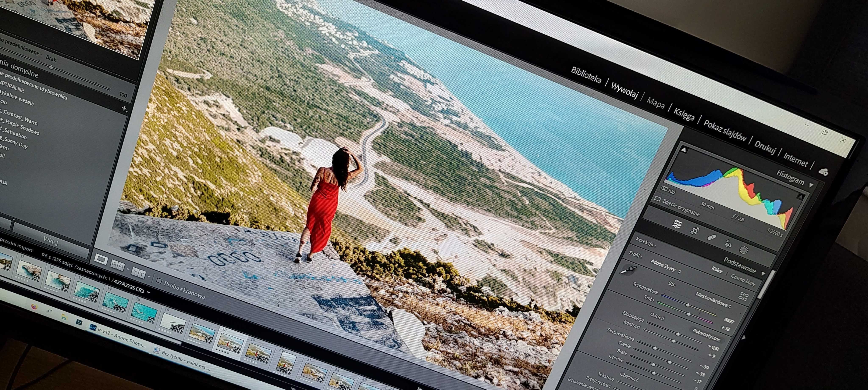Open the filename 427A2725.CR3 dropdown arrow
Image resolution: width=868 pixels, height=390 pixels.
pyautogui.click(x=149, y=292)
